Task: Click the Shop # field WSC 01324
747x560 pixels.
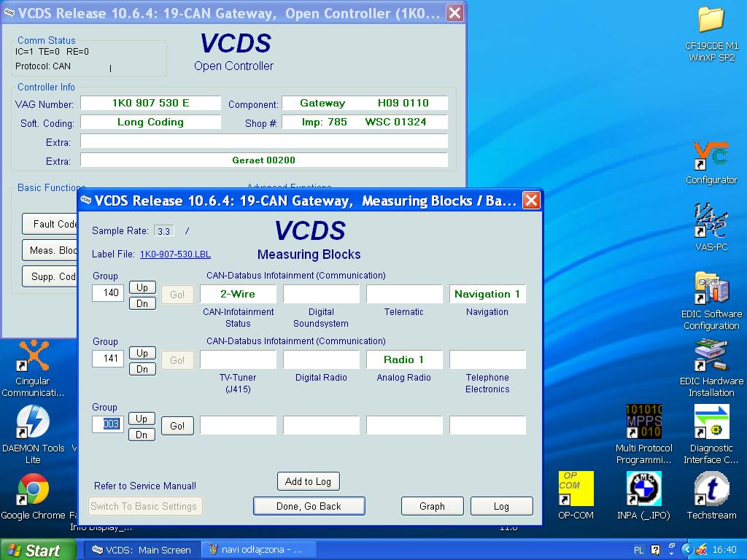Action: [x=365, y=122]
